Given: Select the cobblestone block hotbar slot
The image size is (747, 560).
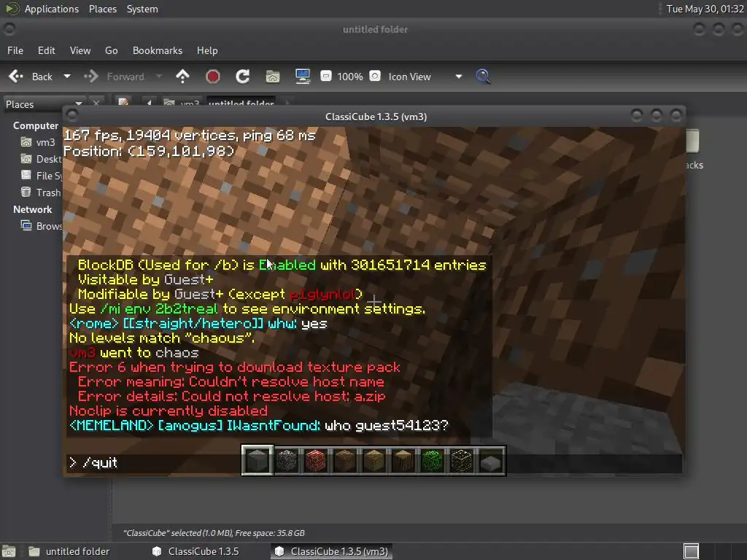Looking at the screenshot, I should pyautogui.click(x=287, y=461).
